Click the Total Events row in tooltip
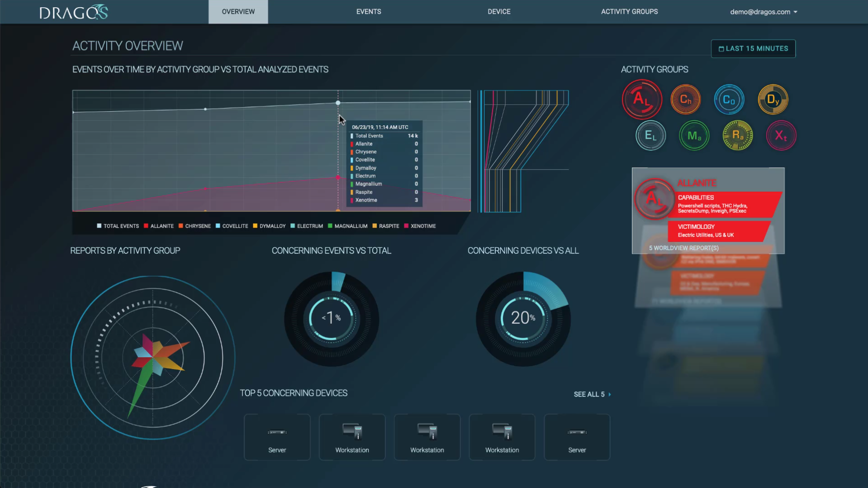This screenshot has width=868, height=488. [384, 136]
